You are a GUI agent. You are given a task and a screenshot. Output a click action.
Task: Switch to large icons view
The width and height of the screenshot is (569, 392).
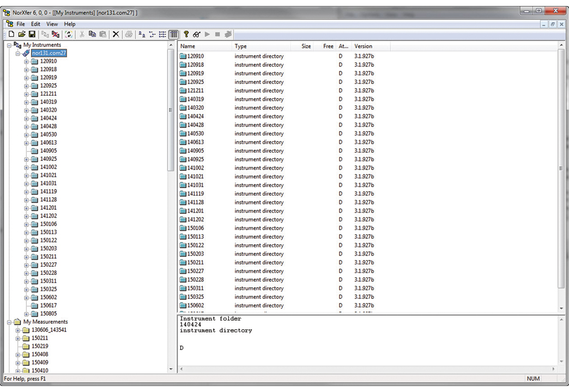coord(142,34)
